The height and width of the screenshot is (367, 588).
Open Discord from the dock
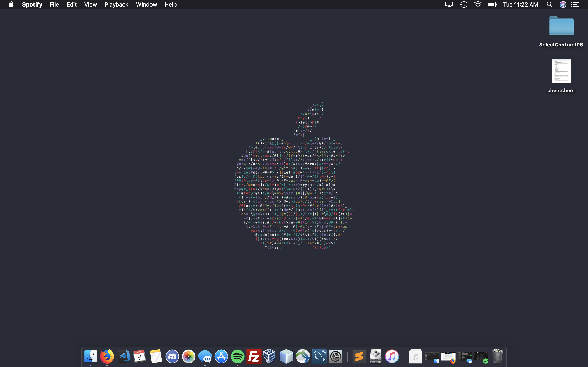point(172,356)
